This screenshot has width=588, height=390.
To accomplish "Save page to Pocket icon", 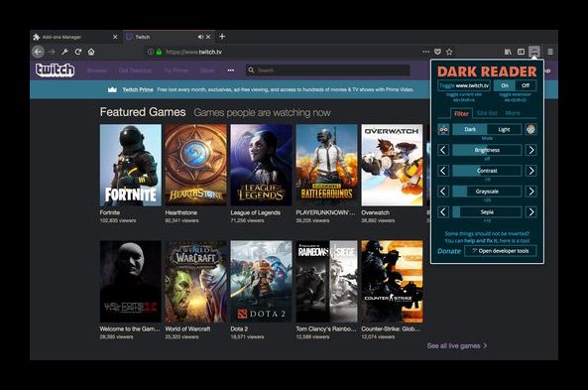I will click(x=437, y=52).
